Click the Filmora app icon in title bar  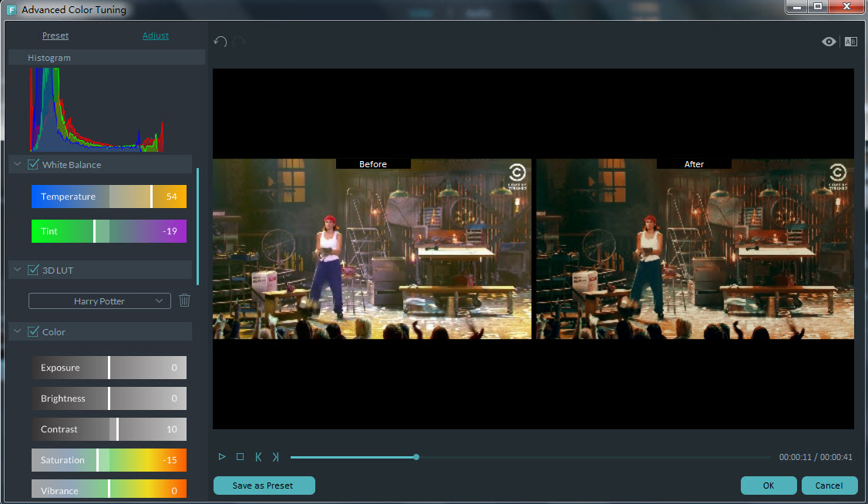coord(11,10)
